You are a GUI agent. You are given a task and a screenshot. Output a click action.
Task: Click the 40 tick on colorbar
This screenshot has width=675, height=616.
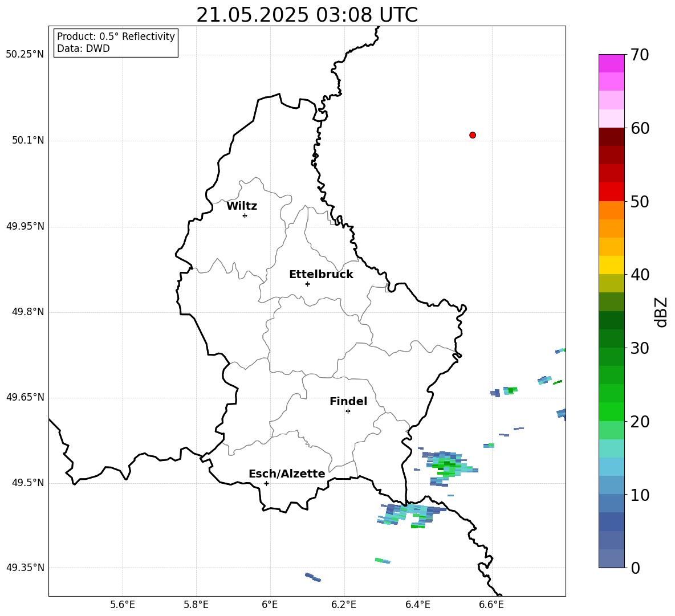point(640,275)
